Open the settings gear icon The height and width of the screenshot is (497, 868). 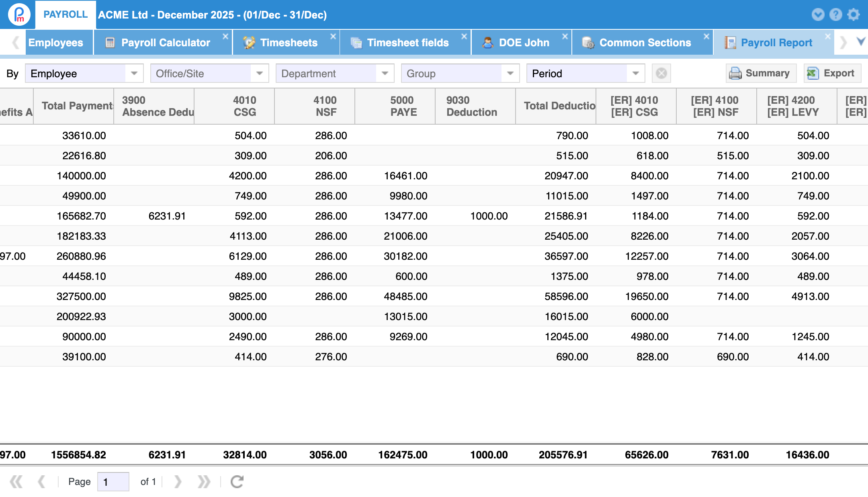pyautogui.click(x=853, y=14)
